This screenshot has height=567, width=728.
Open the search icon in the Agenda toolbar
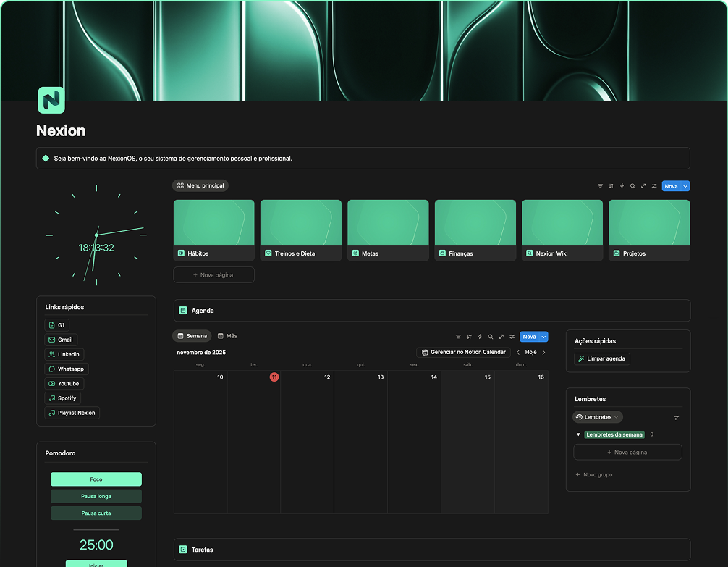pos(491,337)
